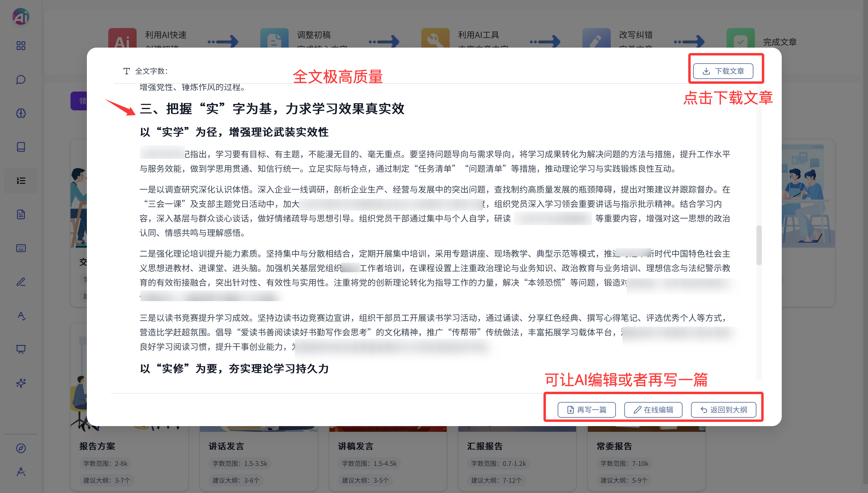The width and height of the screenshot is (868, 493).
Task: Click the AI logo in the sidebar
Action: 21,16
